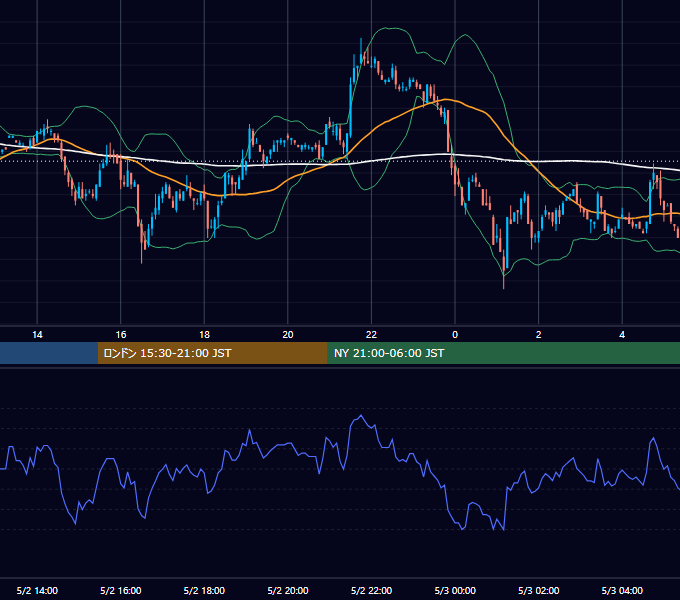
Task: Click the 5/3 04:00 date label
Action: [x=622, y=590]
